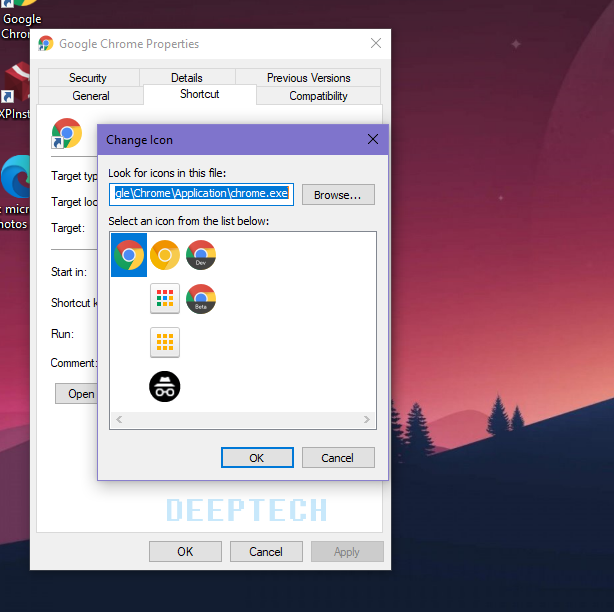Click 'Select an icon from the list below:' text
The width and height of the screenshot is (614, 612).
[x=189, y=221]
